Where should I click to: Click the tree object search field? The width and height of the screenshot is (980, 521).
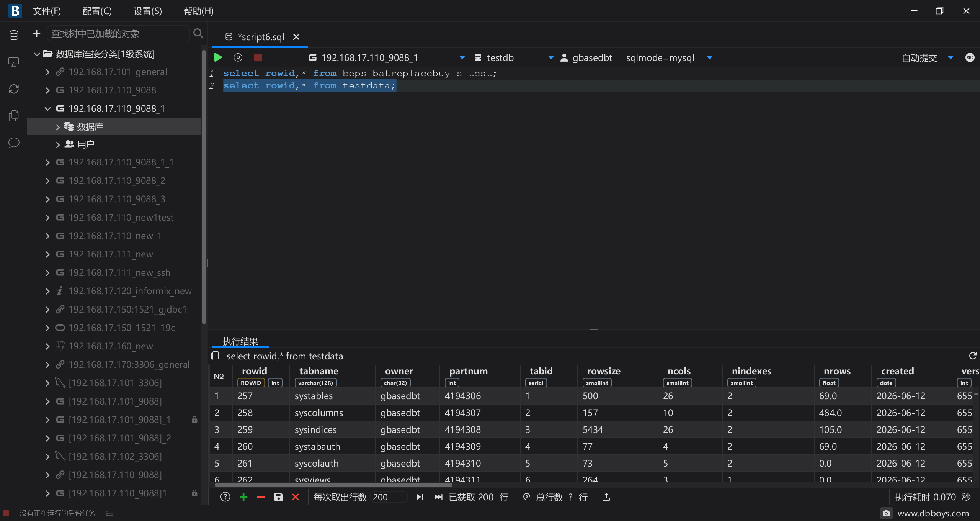(x=118, y=34)
